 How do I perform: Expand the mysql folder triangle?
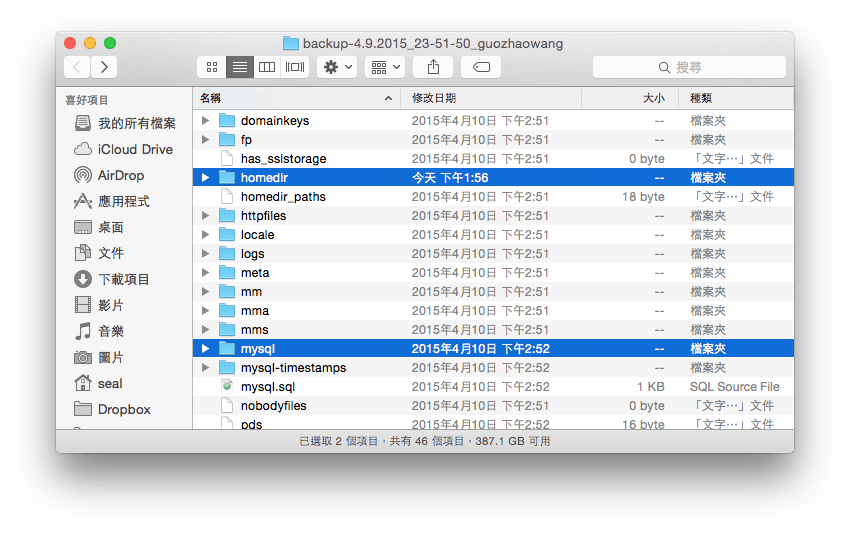205,348
